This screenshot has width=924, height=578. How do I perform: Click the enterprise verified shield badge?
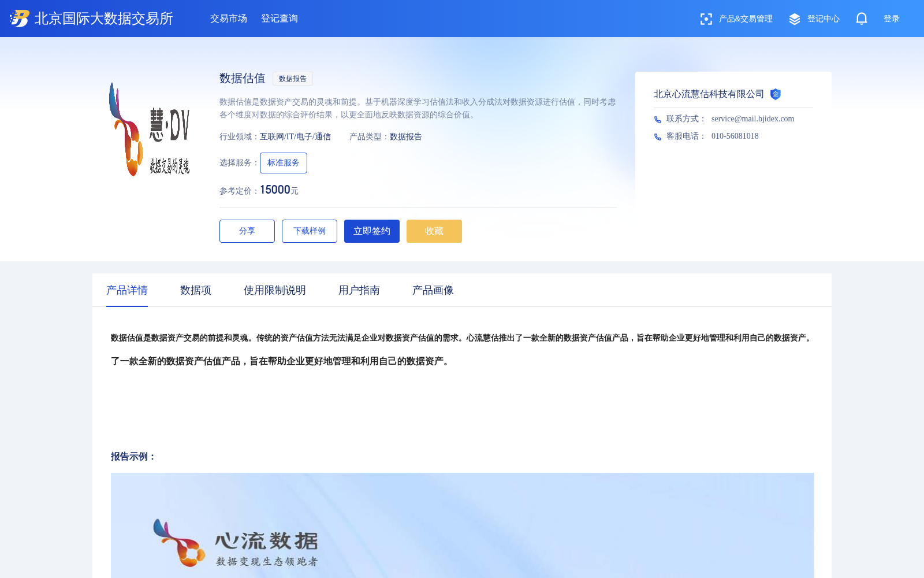(x=776, y=94)
